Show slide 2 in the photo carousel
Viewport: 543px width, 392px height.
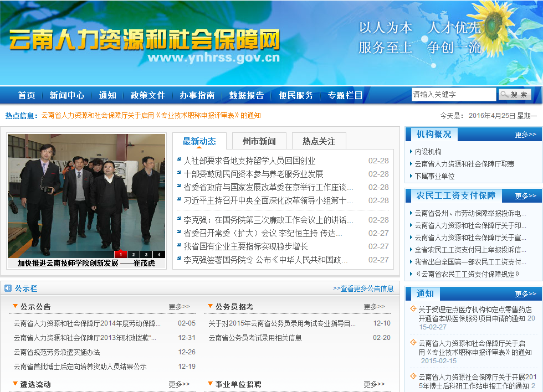pyautogui.click(x=134, y=254)
